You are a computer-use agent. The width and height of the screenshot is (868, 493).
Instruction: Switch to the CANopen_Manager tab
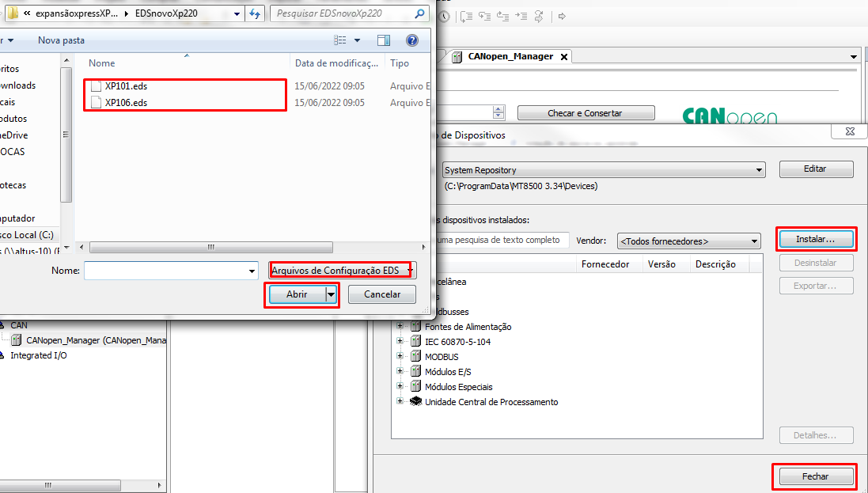tap(510, 57)
